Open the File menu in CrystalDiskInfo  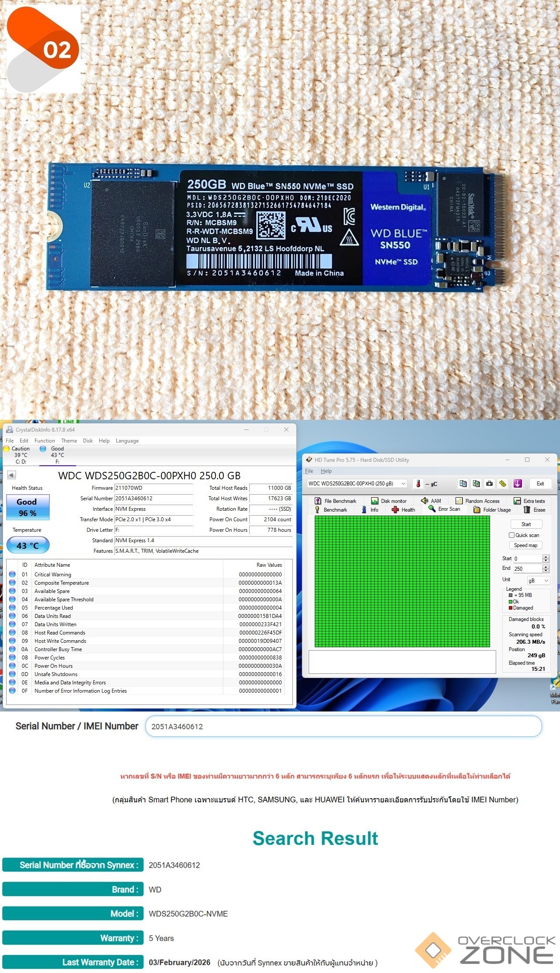(10, 441)
